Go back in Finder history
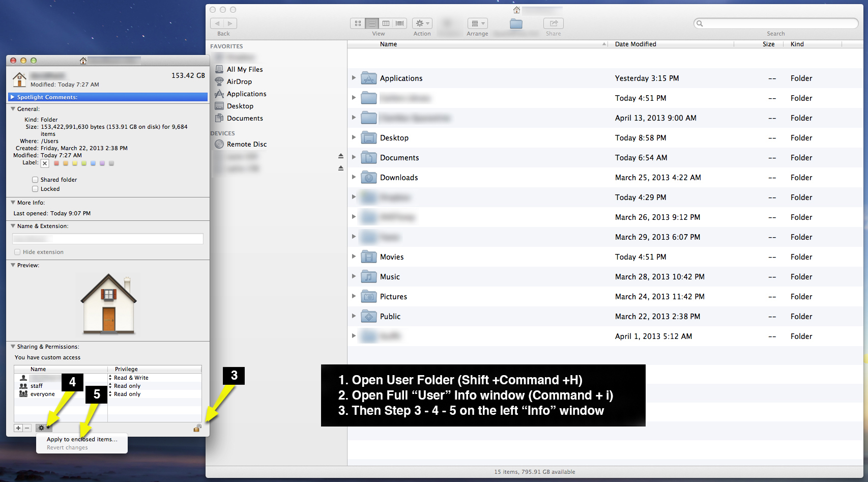The height and width of the screenshot is (482, 868). point(217,23)
